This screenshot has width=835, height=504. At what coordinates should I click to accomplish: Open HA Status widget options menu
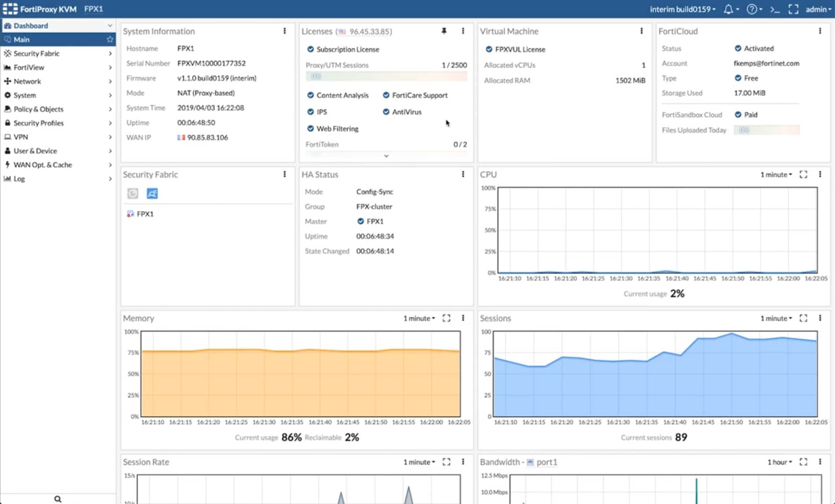[463, 174]
